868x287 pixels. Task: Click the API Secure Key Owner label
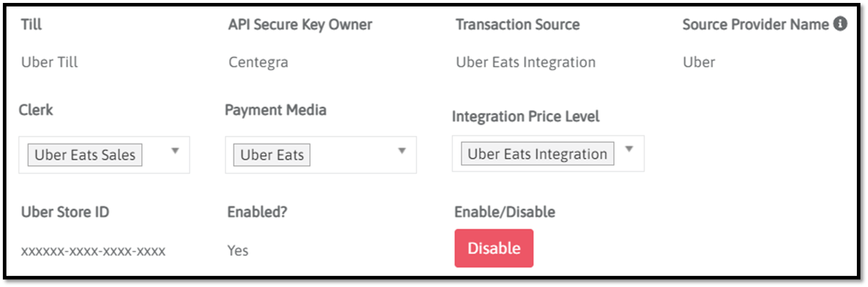pos(300,25)
